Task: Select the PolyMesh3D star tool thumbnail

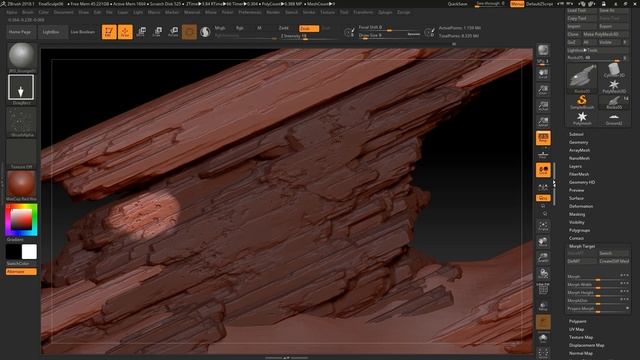Action: point(613,86)
